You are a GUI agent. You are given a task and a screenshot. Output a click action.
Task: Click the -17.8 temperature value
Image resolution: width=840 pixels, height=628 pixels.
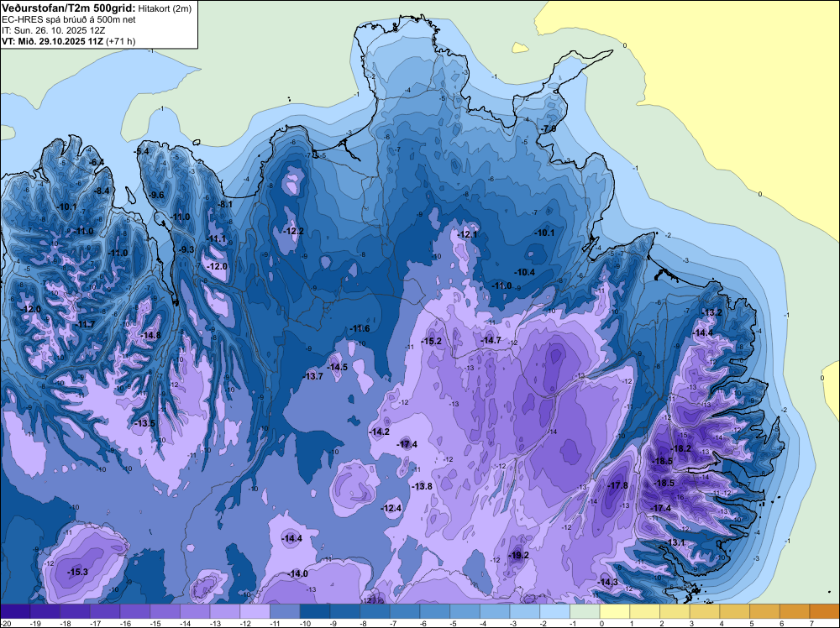618,485
